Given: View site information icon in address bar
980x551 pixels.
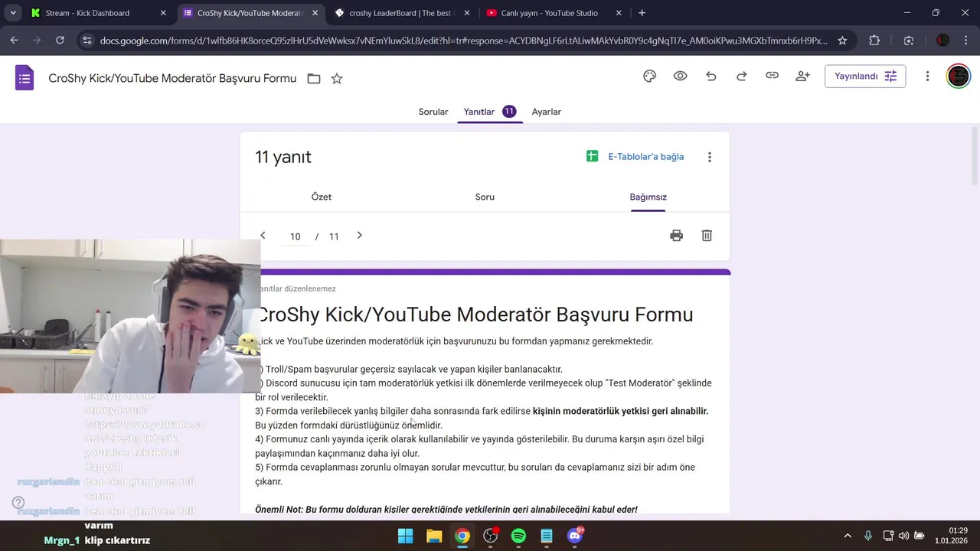Looking at the screenshot, I should pos(87,41).
